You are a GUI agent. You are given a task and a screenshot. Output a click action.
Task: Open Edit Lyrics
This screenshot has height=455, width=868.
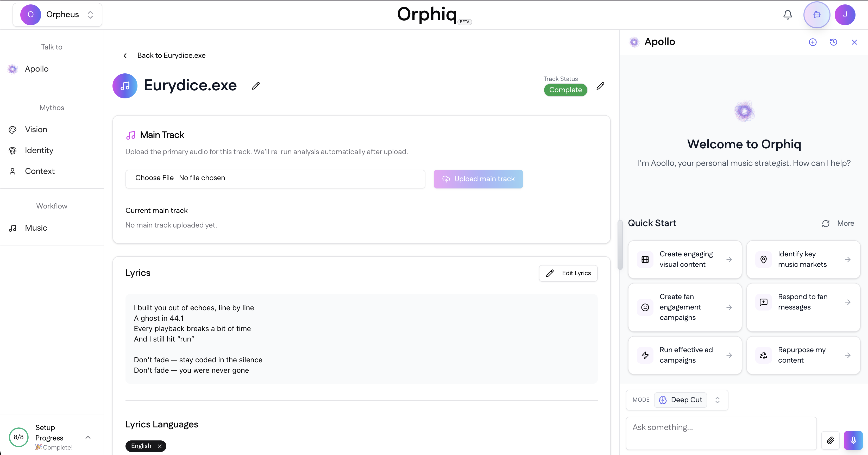click(568, 273)
